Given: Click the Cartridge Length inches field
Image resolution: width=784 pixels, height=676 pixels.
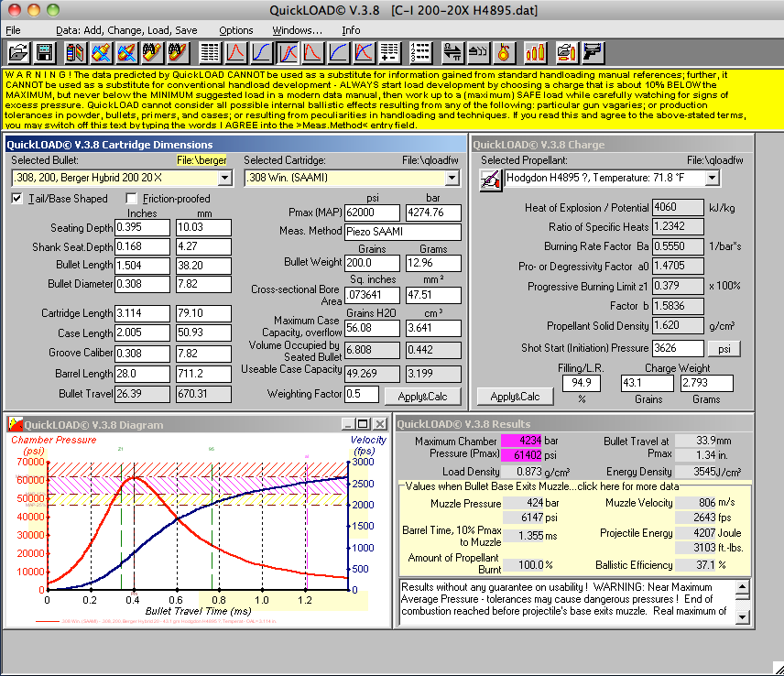Looking at the screenshot, I should [142, 313].
